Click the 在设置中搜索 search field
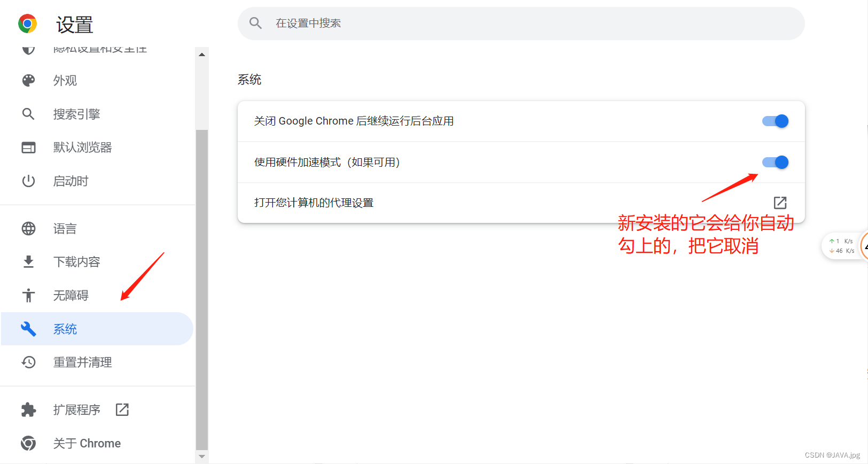The image size is (868, 464). coord(521,23)
